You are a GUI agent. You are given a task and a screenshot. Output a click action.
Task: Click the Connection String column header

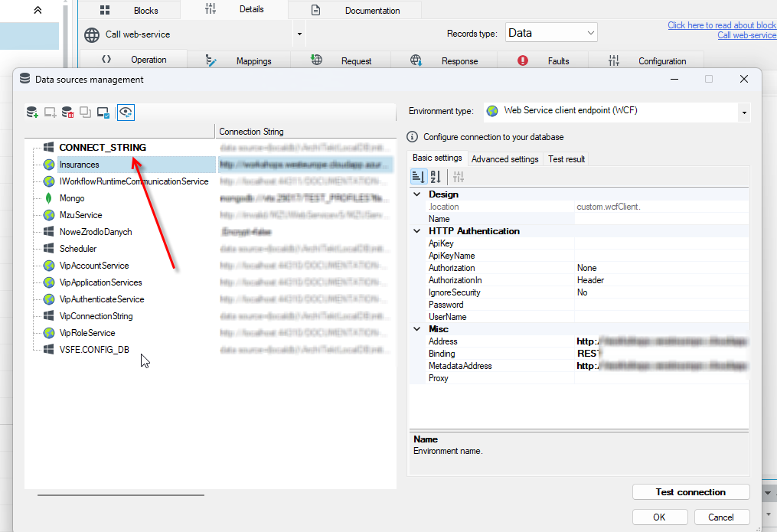point(305,131)
